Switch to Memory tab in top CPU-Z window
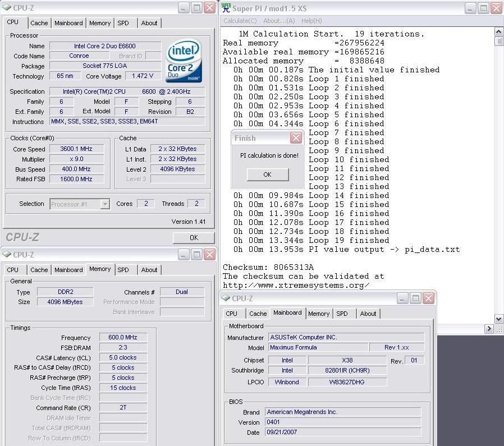Screen dimensions: 504x446 click(x=100, y=23)
